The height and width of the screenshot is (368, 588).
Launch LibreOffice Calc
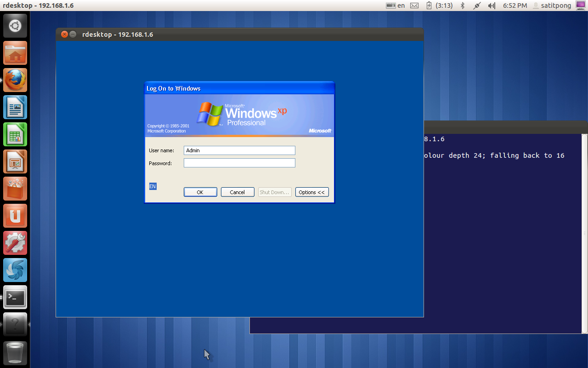15,134
